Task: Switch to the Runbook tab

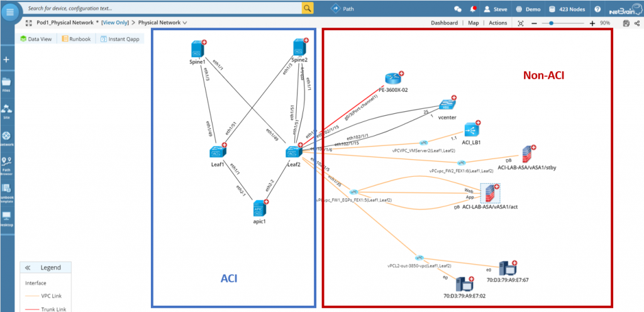Action: tap(76, 39)
